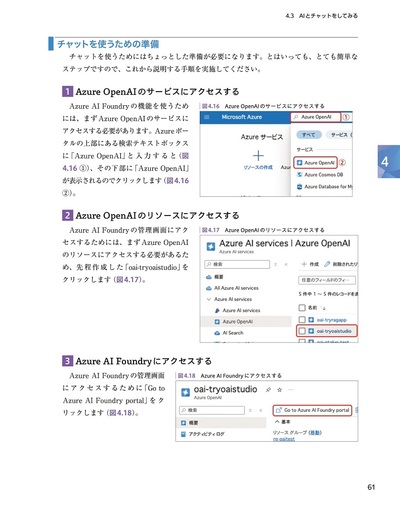Click Go to Azure AI Foundry portal

click(312, 410)
